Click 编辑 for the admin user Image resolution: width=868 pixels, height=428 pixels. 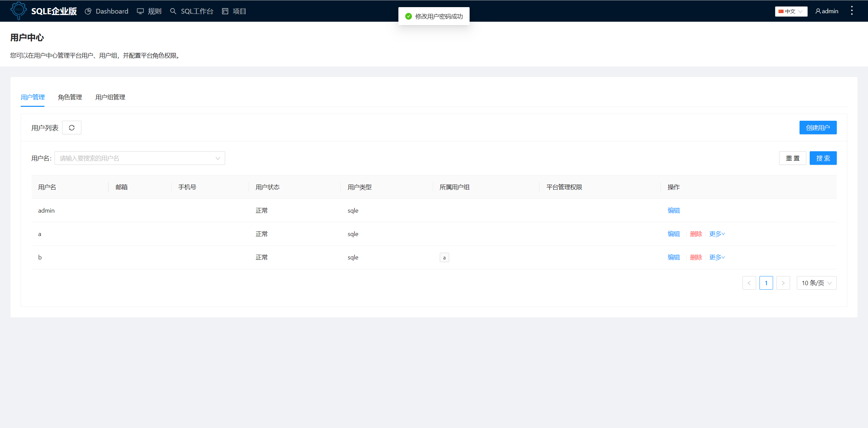(x=673, y=210)
